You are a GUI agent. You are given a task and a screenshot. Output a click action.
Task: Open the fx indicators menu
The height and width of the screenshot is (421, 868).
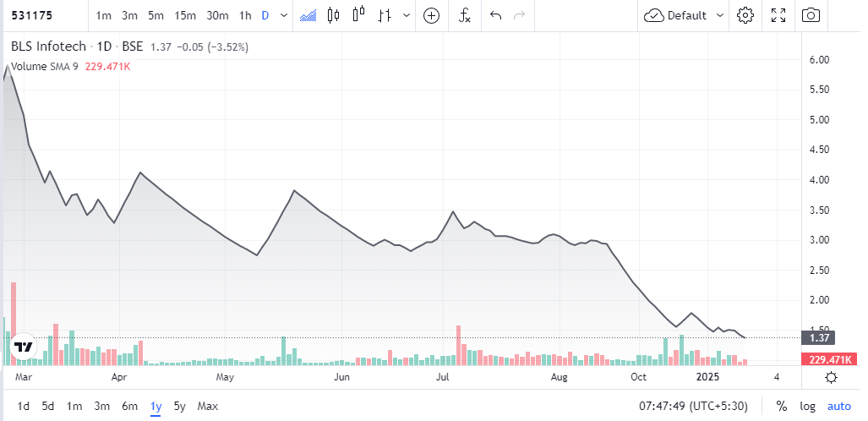tap(465, 15)
